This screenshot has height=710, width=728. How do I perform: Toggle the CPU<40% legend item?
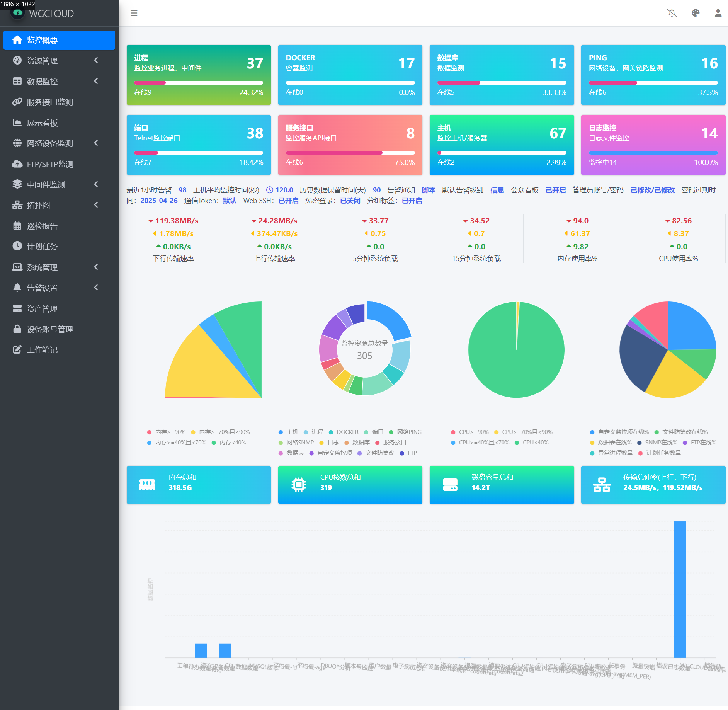tap(531, 443)
